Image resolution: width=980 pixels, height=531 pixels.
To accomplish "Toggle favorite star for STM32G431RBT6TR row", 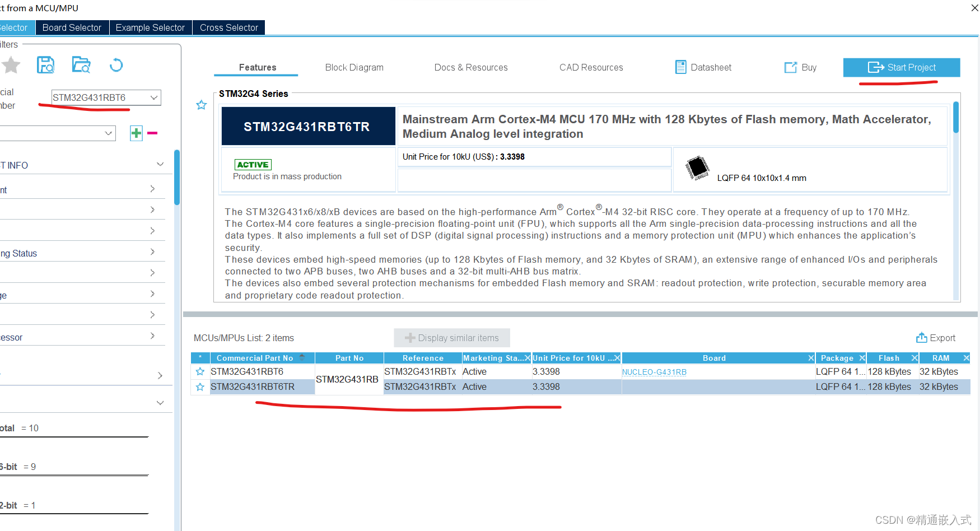I will tap(200, 386).
